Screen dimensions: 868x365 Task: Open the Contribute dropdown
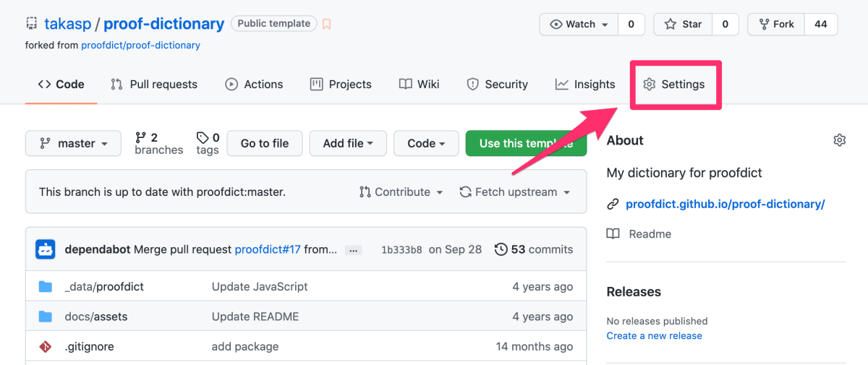(x=401, y=192)
